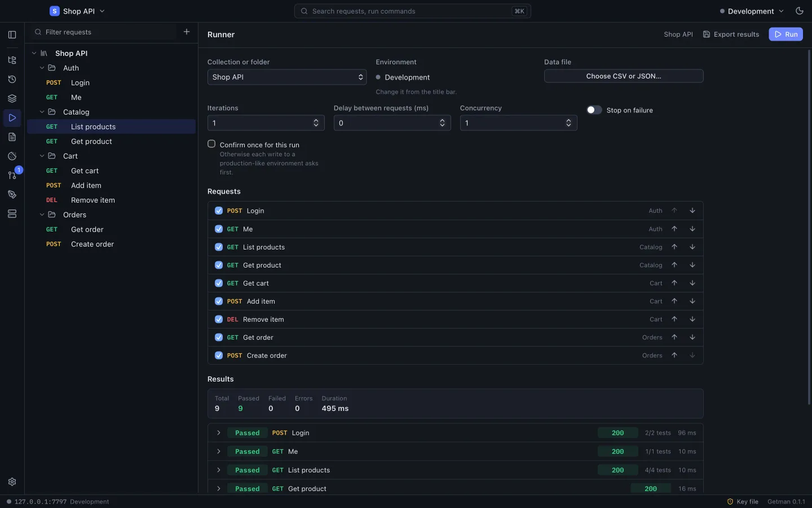Toggle the Stop on failure switch

click(x=594, y=110)
